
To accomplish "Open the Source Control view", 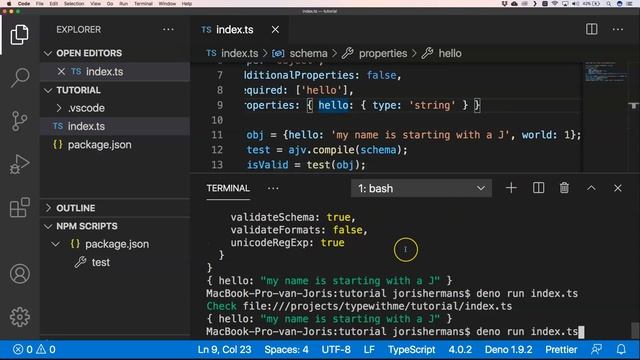I will [19, 121].
